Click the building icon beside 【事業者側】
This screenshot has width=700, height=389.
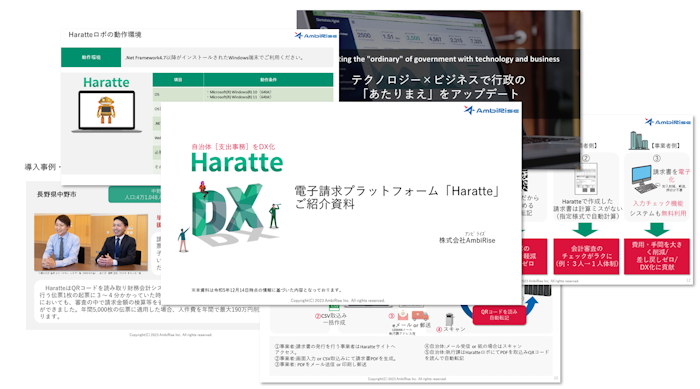pyautogui.click(x=638, y=140)
